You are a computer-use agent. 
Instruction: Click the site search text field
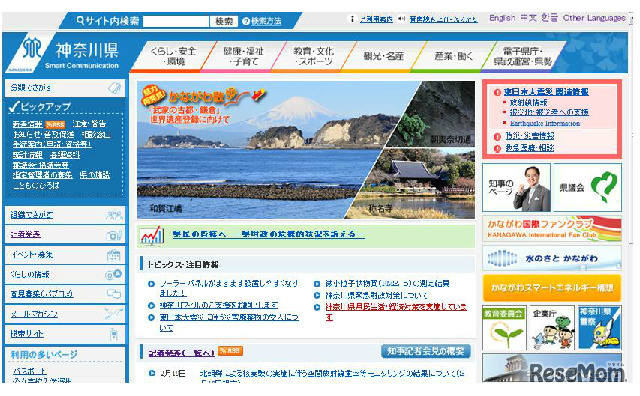[x=176, y=21]
